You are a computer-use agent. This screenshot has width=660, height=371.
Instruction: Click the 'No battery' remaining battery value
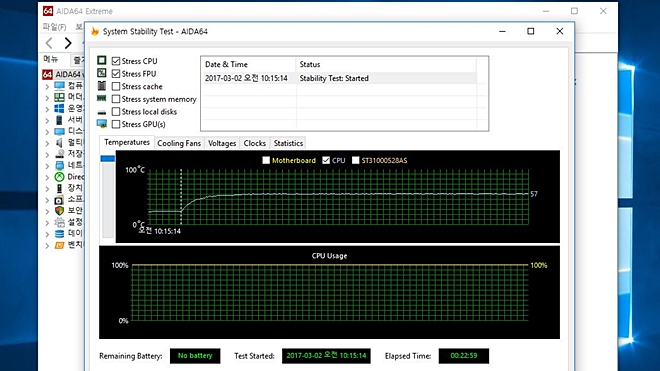[x=195, y=356]
